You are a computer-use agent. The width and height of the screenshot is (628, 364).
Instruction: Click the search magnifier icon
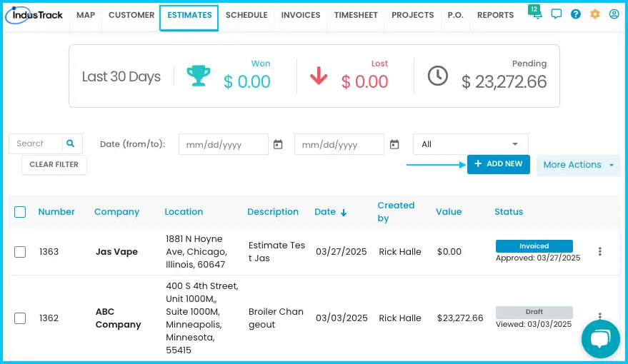71,143
